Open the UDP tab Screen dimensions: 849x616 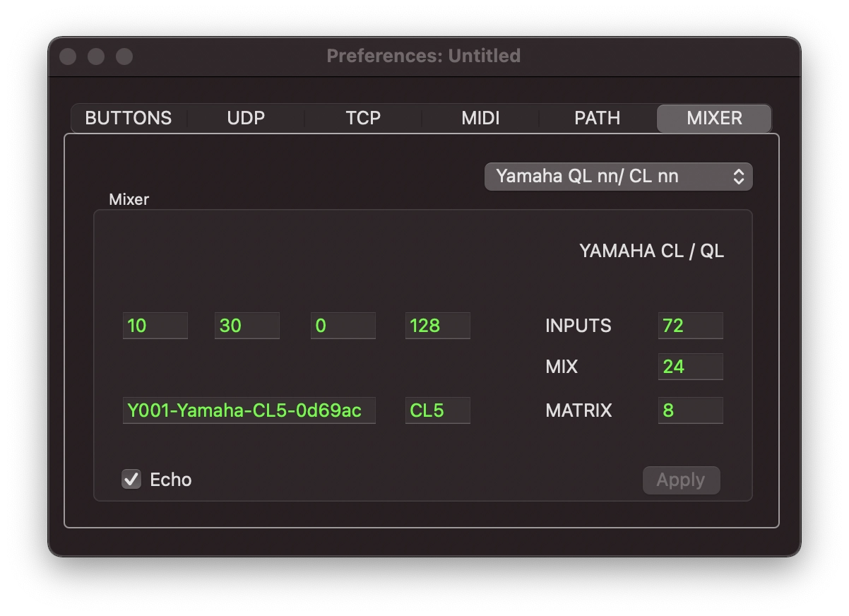point(246,118)
